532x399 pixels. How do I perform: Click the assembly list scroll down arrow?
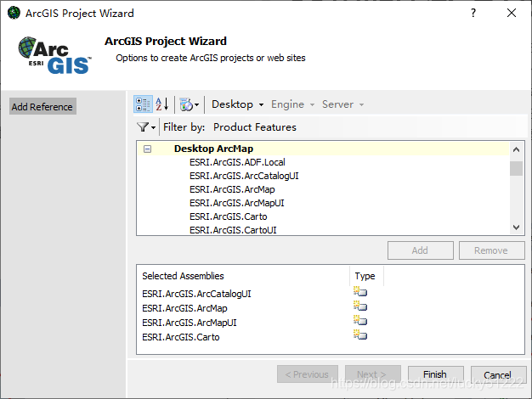517,228
